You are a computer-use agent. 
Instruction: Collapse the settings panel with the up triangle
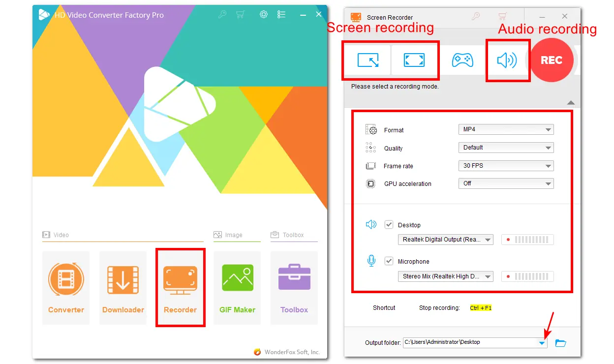coord(570,103)
